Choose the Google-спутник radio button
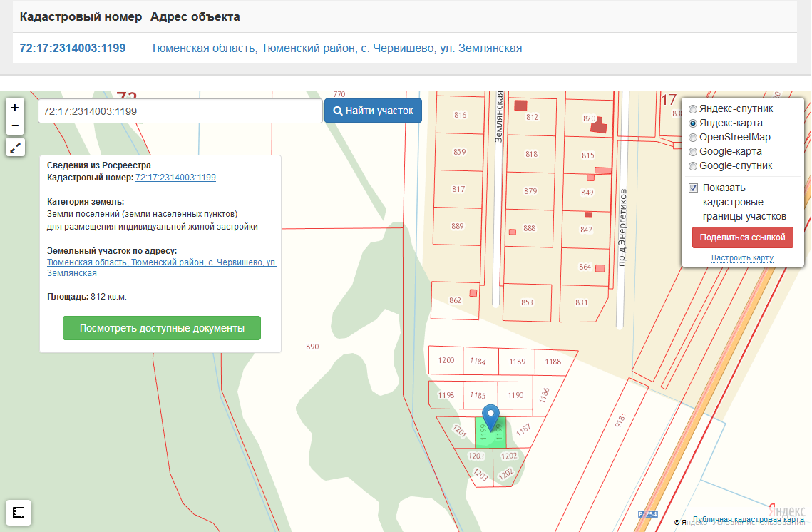Screen dimensions: 812x532 coord(693,165)
